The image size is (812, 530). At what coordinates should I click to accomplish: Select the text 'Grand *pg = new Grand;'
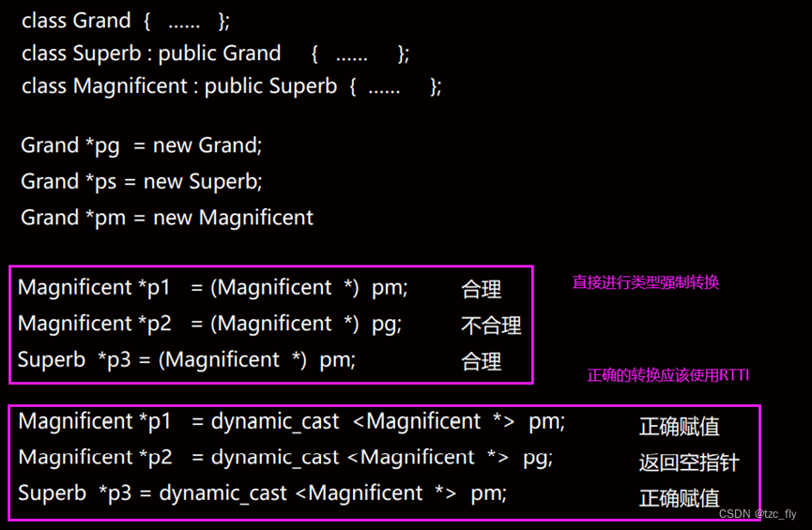point(142,146)
